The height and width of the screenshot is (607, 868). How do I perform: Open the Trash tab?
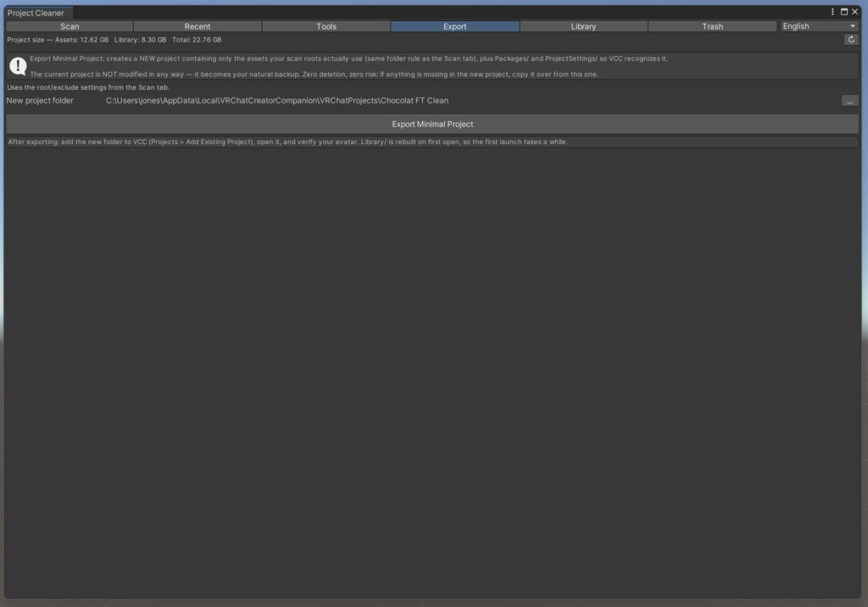pos(712,26)
